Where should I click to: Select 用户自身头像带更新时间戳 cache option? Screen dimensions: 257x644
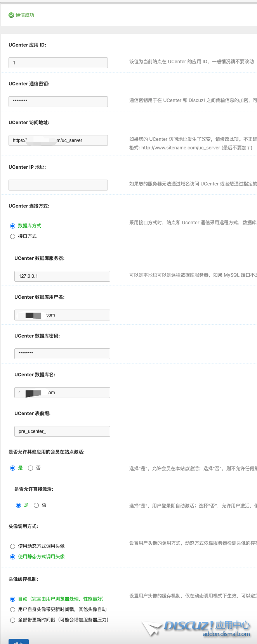point(12,609)
